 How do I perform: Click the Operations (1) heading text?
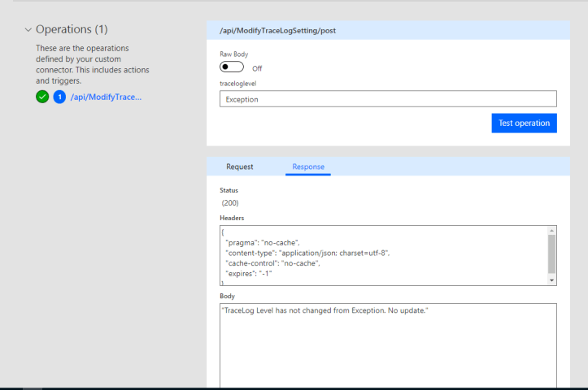(72, 29)
